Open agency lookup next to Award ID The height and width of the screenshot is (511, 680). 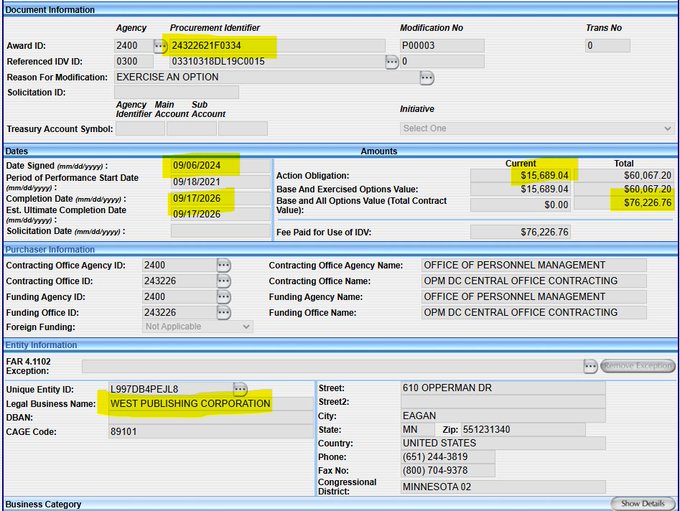click(x=160, y=46)
